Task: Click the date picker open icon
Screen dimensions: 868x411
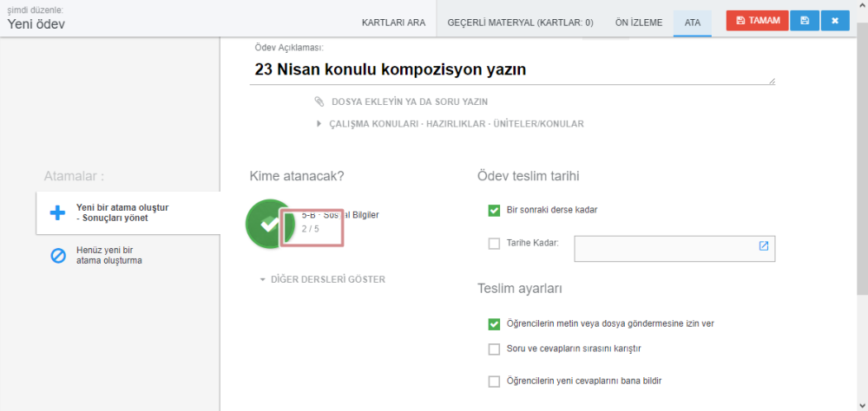Action: click(764, 245)
